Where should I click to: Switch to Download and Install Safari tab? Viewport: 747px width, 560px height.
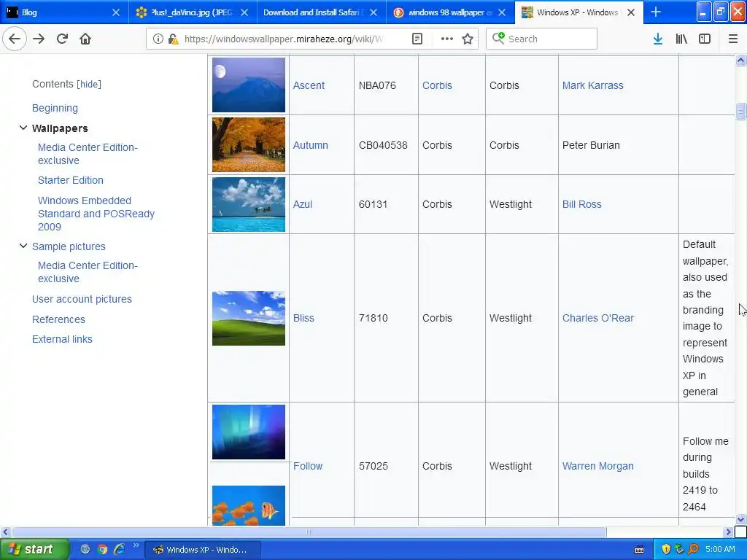(x=322, y=12)
